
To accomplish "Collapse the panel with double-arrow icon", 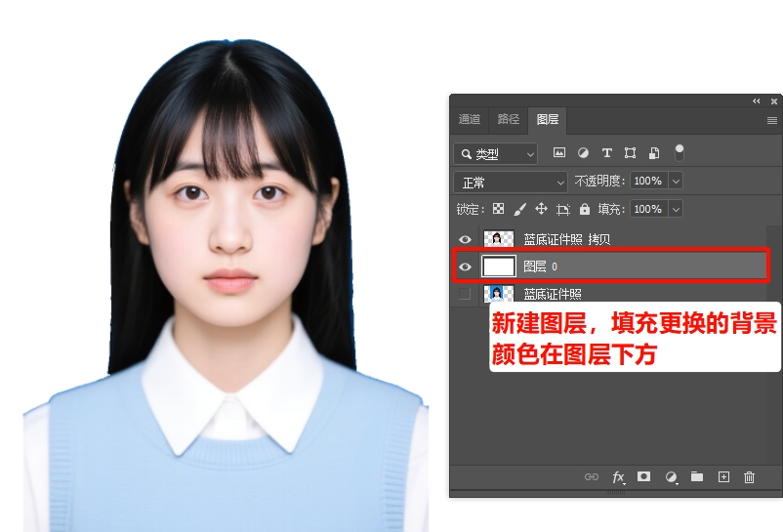I will pyautogui.click(x=757, y=102).
